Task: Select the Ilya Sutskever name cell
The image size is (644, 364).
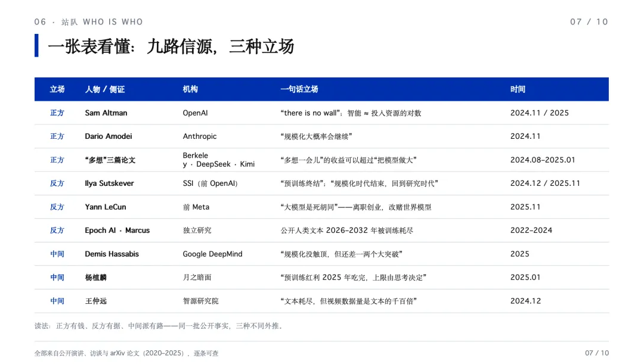Action: (109, 183)
